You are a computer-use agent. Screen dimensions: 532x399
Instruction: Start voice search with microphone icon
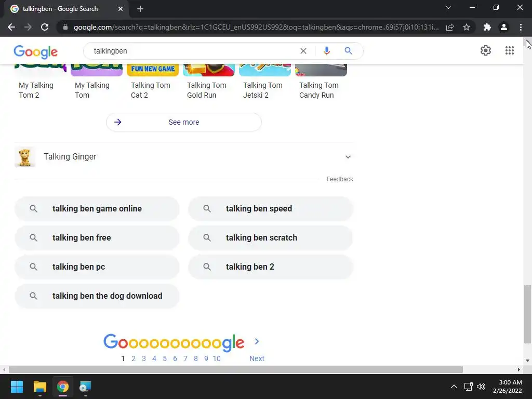[326, 51]
